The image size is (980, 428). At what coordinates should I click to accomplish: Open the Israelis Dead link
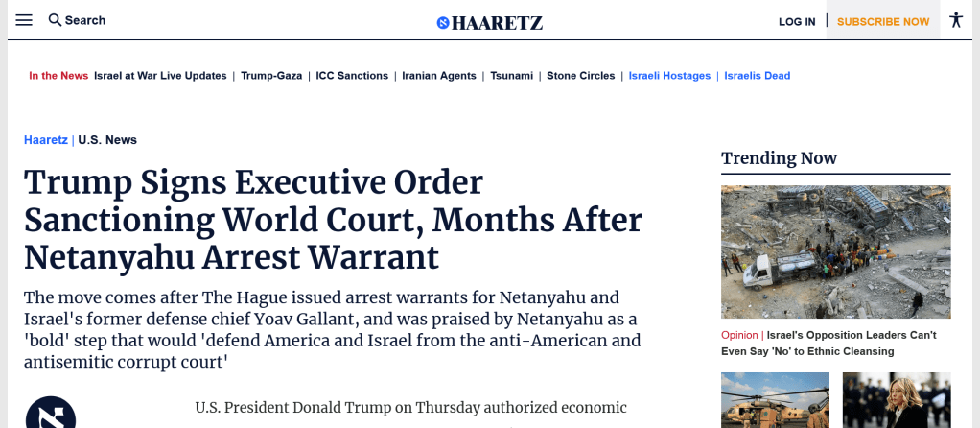pos(757,76)
